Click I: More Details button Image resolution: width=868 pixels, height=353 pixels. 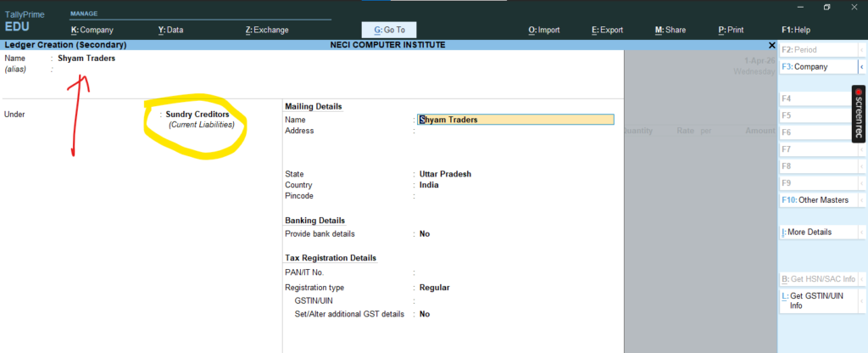(x=818, y=233)
